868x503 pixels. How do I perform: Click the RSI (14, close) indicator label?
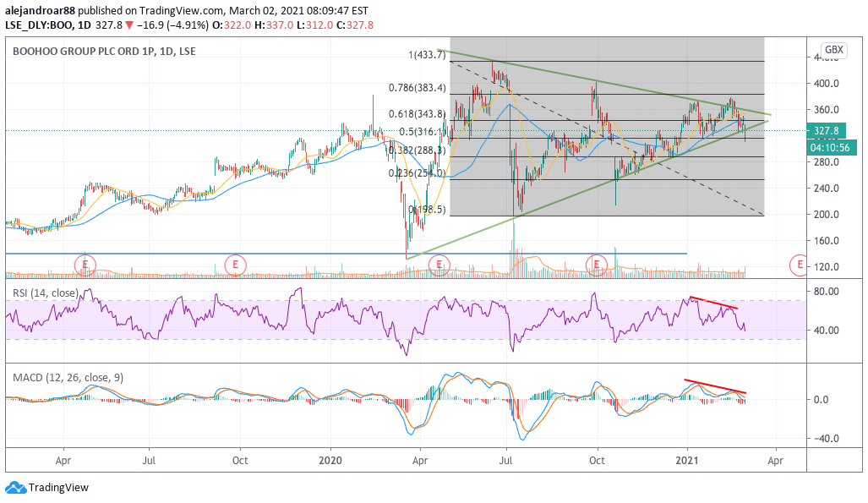coord(46,293)
